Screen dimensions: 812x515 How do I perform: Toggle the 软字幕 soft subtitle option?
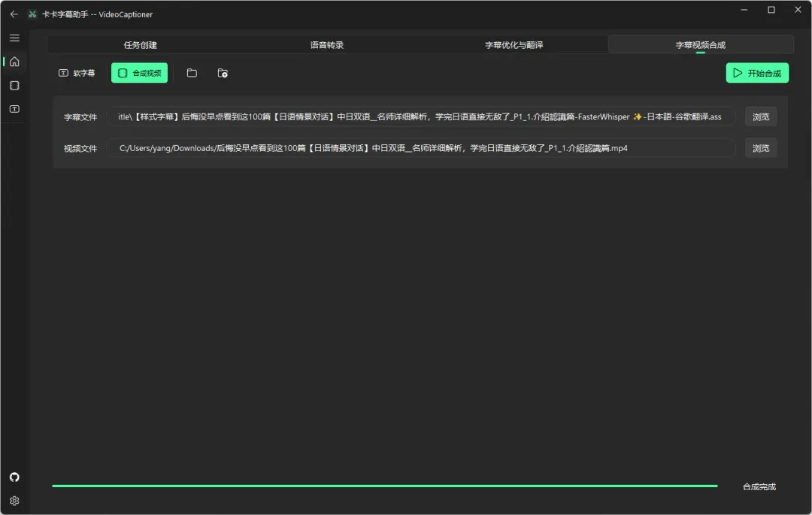click(x=77, y=73)
